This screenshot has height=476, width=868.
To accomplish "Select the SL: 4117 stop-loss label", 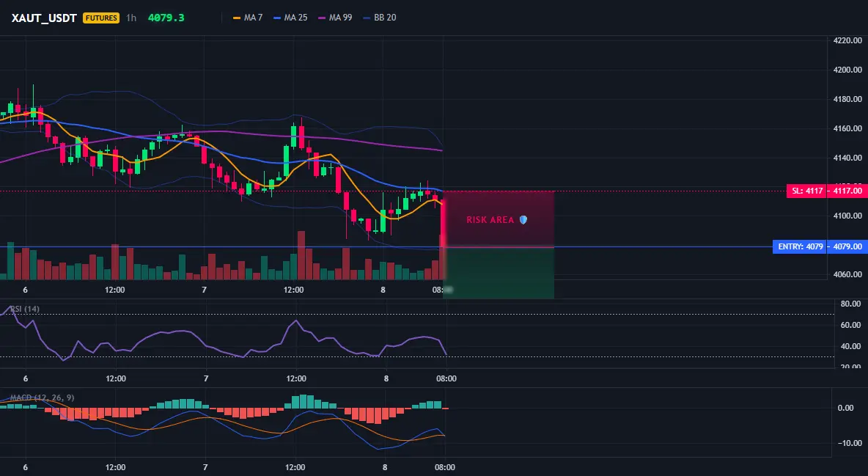I will (x=806, y=191).
